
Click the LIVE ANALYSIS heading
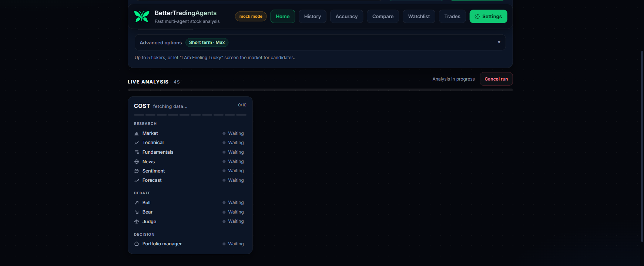click(148, 82)
